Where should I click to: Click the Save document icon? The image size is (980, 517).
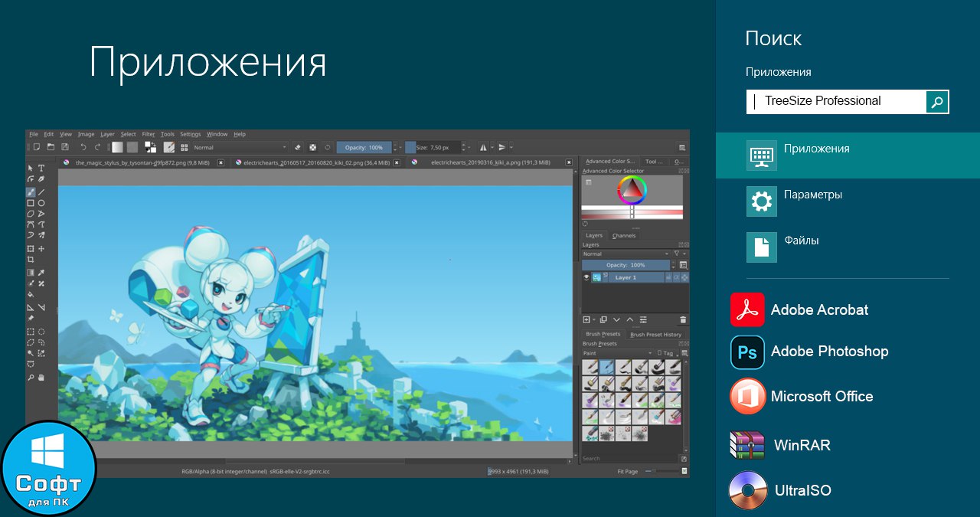[x=64, y=146]
